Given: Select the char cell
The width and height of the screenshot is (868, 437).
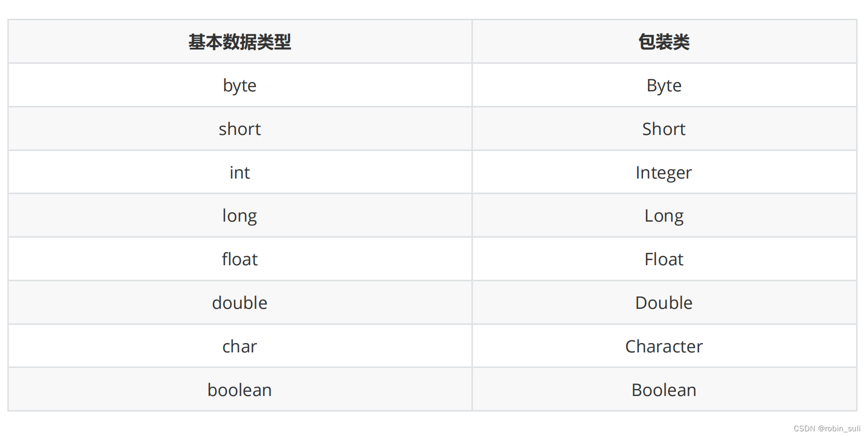Looking at the screenshot, I should (240, 346).
